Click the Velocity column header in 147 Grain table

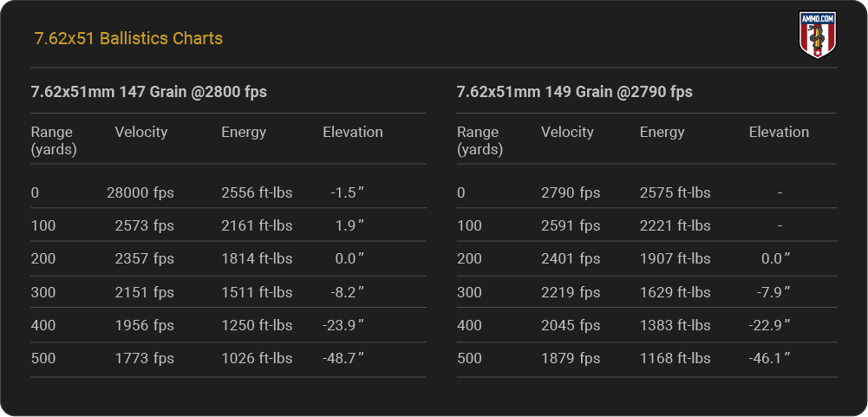tap(140, 133)
